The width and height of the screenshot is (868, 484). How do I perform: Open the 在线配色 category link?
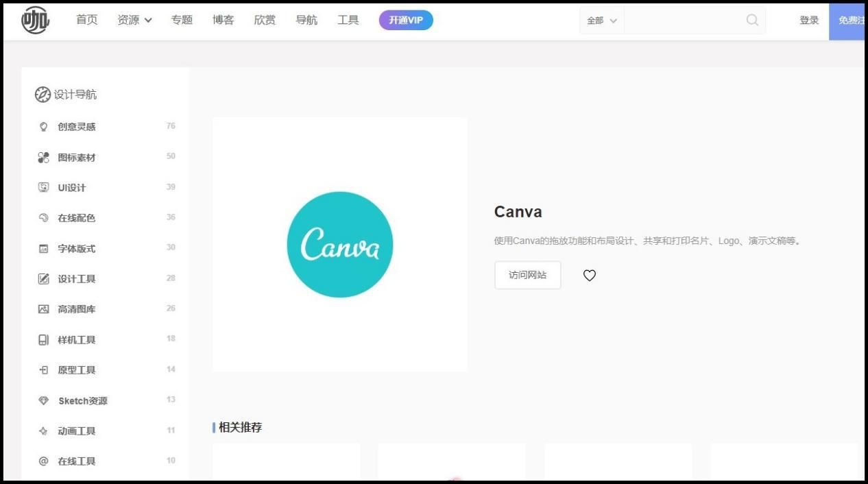(x=77, y=218)
